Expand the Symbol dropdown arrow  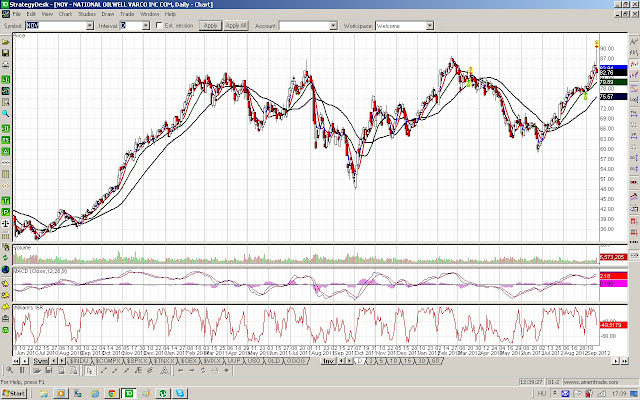click(x=90, y=25)
